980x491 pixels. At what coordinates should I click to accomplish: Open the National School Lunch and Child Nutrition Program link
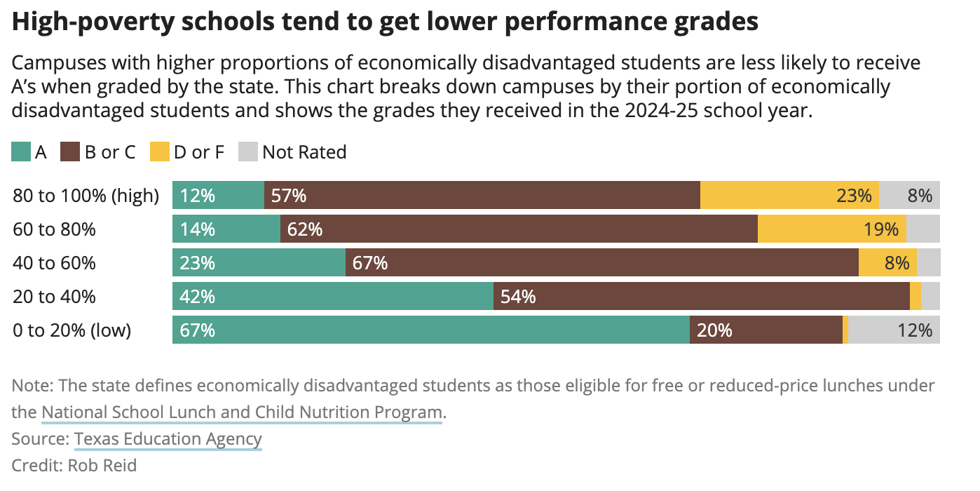tap(242, 412)
